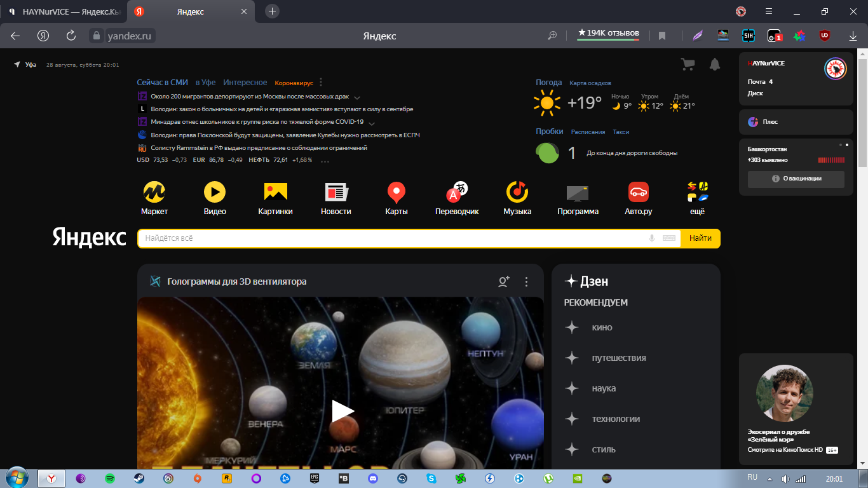
Task: Open the Переводчик translator icon
Action: (x=457, y=192)
